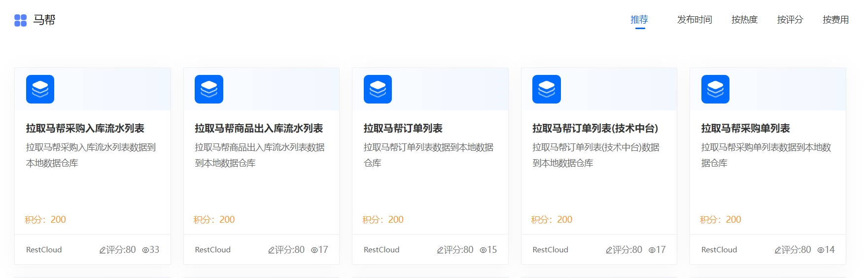Image resolution: width=868 pixels, height=278 pixels.
Task: Click rating pencil icon on 采购入库流水列表 card
Action: click(x=103, y=250)
